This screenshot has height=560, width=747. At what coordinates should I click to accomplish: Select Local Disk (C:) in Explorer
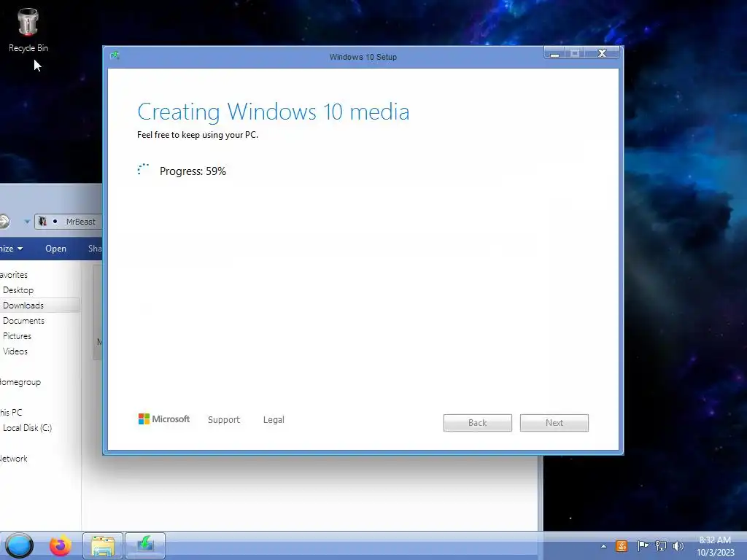(27, 427)
